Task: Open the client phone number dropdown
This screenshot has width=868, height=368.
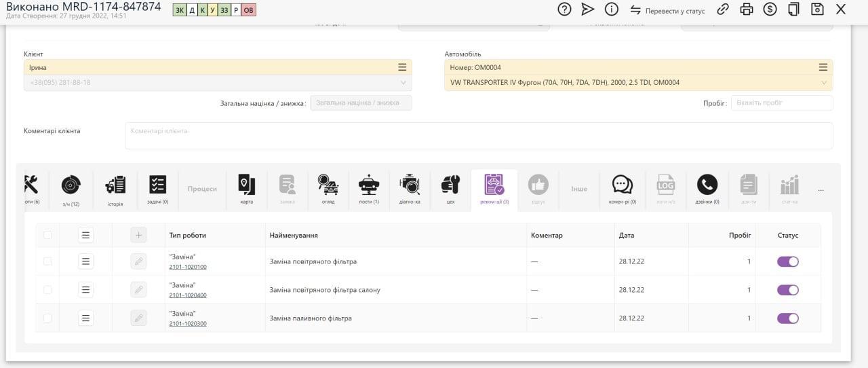Action: pos(403,83)
